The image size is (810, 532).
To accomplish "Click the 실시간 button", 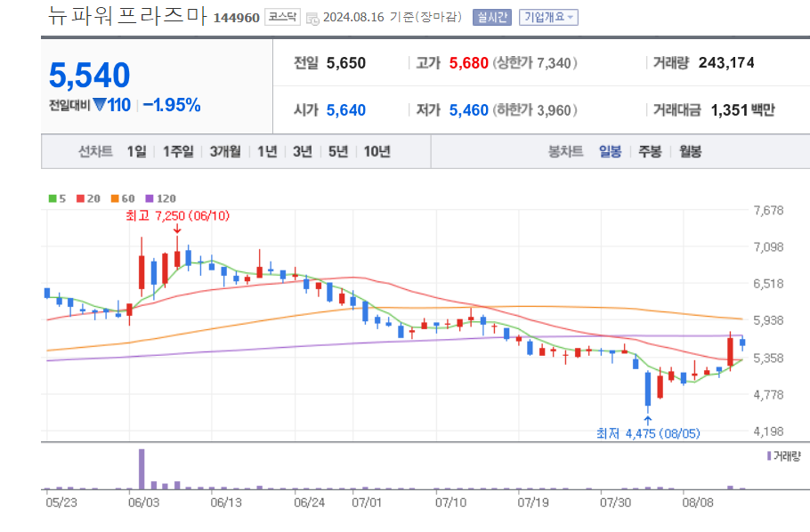I will (490, 16).
